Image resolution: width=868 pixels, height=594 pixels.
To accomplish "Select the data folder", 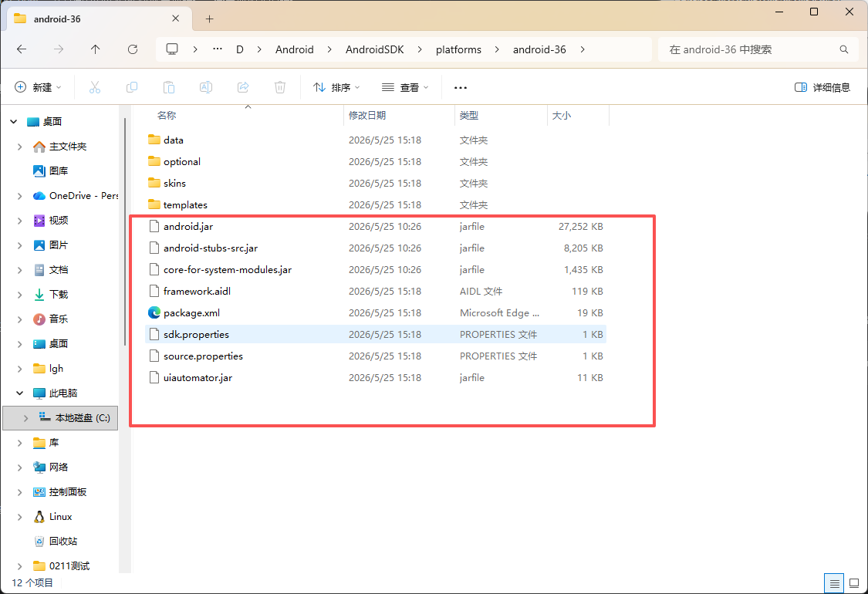I will click(x=375, y=140).
